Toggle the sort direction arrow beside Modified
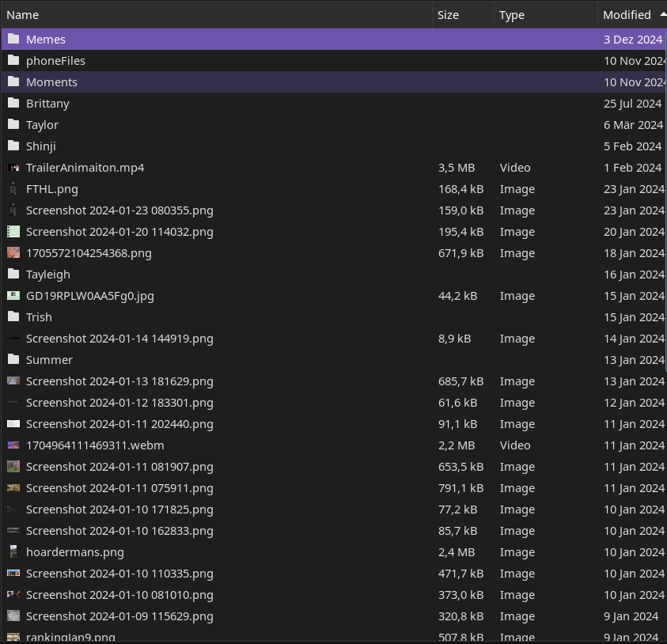 pos(663,14)
